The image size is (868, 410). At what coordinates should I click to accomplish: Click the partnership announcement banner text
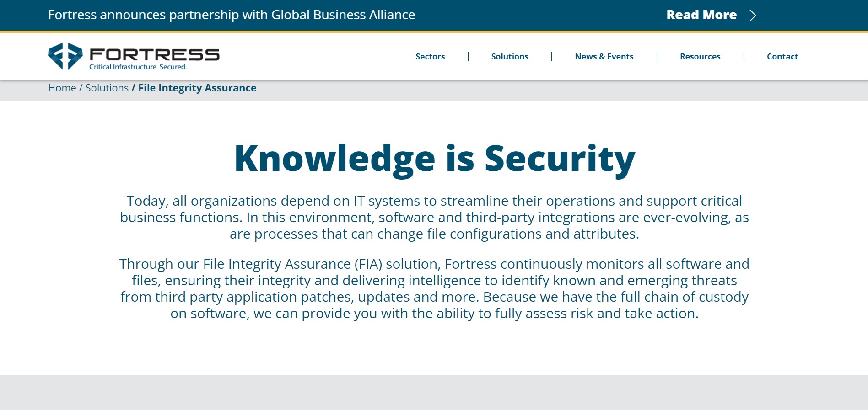point(232,15)
